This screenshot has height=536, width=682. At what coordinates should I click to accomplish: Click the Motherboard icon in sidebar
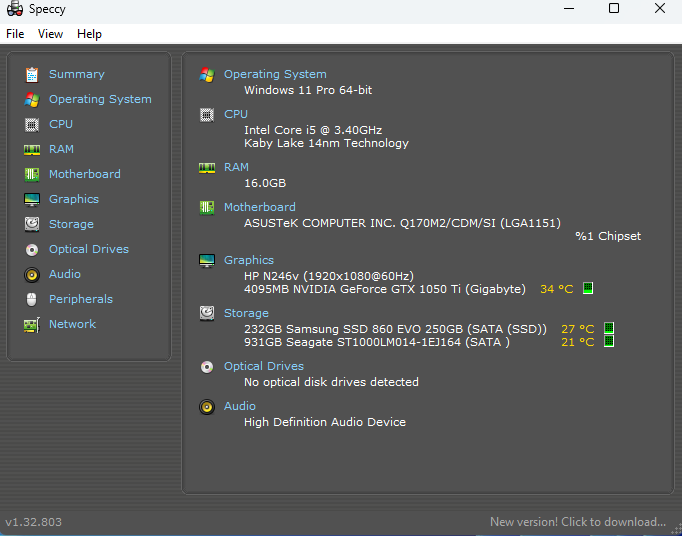coord(32,174)
